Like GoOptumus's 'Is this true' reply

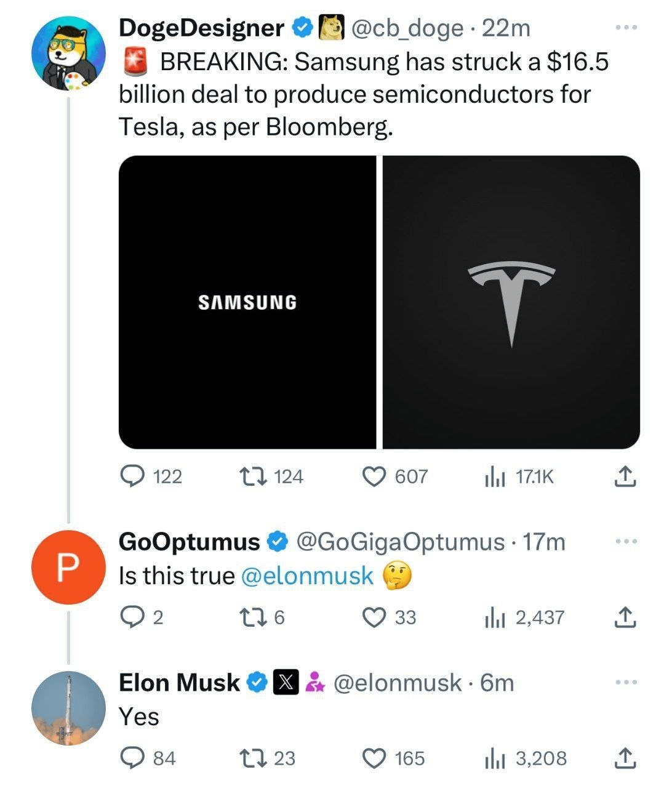pyautogui.click(x=374, y=617)
